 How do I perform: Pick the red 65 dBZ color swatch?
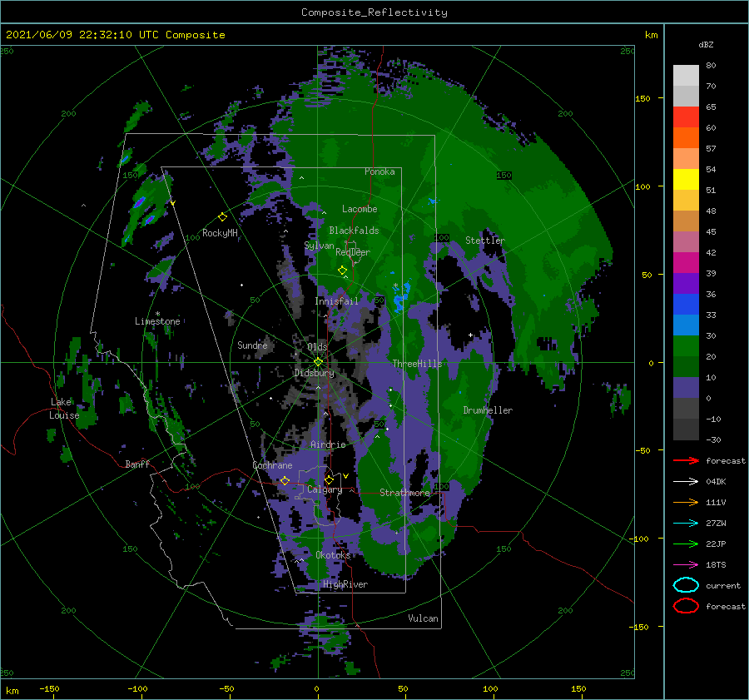tap(686, 117)
